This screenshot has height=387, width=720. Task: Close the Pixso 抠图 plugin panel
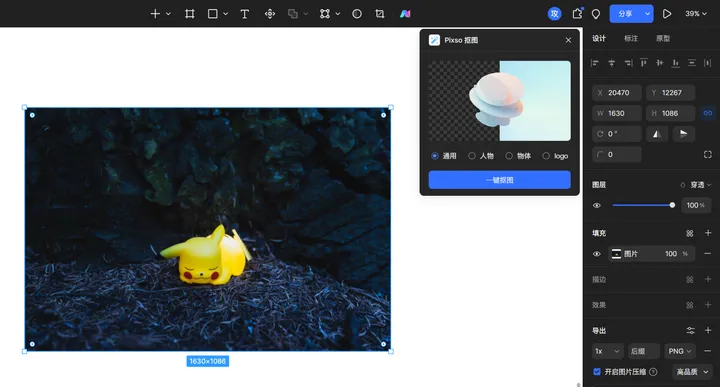tap(568, 40)
